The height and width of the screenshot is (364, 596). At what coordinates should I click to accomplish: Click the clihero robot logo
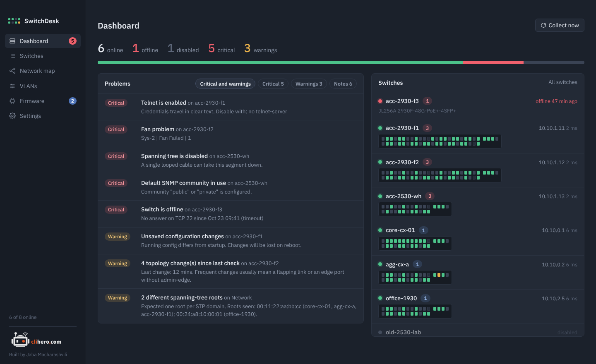(20, 340)
